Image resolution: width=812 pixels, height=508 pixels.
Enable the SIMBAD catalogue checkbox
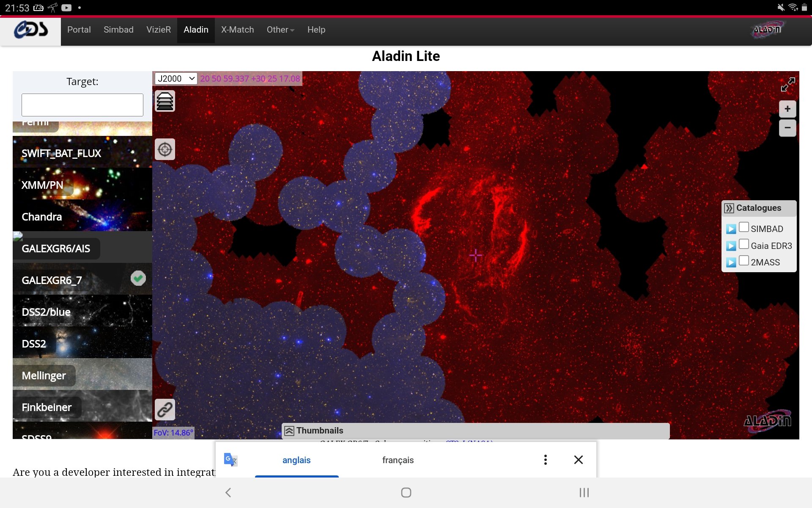(x=744, y=227)
